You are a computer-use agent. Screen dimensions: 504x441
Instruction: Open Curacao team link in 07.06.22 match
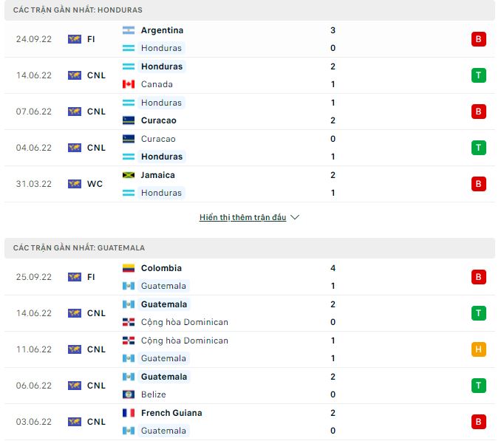(x=158, y=120)
